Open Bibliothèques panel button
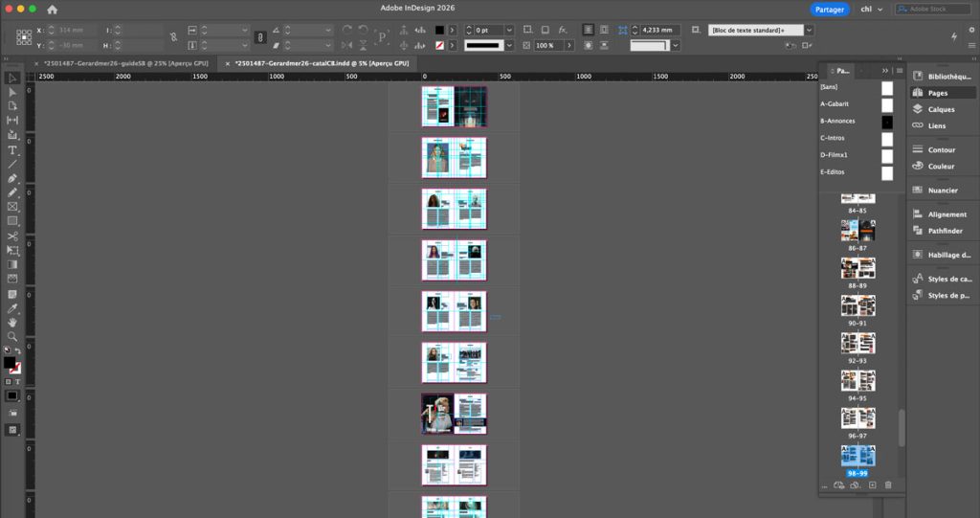Screen dimensions: 980x518 pyautogui.click(x=942, y=77)
